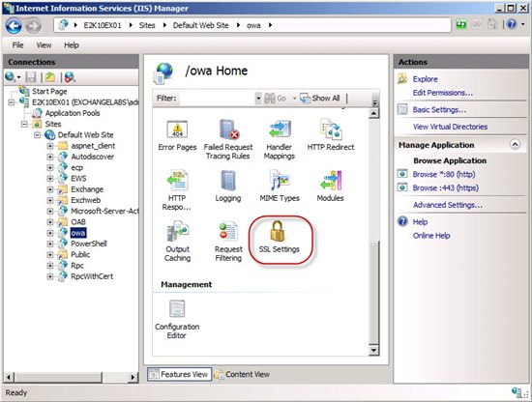The image size is (532, 402).
Task: Click Sites in the address breadcrumb
Action: pyautogui.click(x=147, y=25)
